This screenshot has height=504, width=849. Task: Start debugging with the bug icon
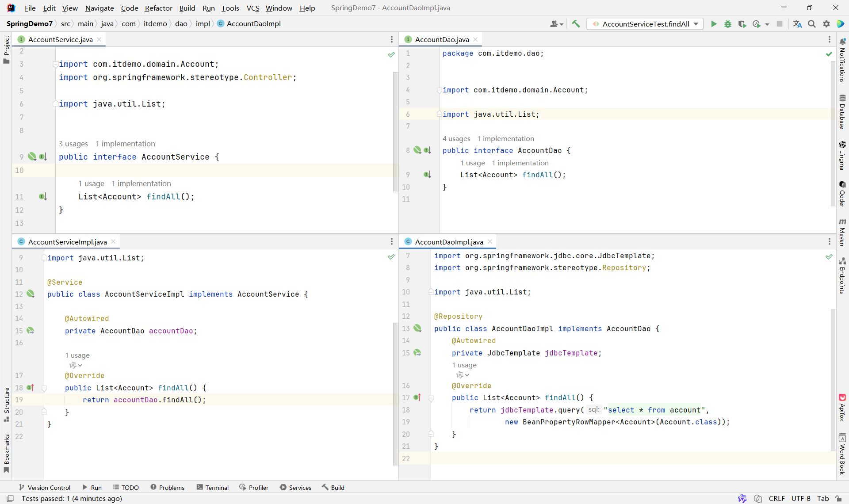point(727,24)
